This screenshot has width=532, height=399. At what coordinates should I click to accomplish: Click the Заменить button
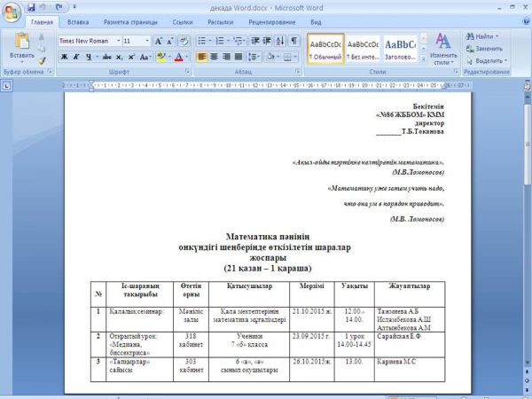488,49
